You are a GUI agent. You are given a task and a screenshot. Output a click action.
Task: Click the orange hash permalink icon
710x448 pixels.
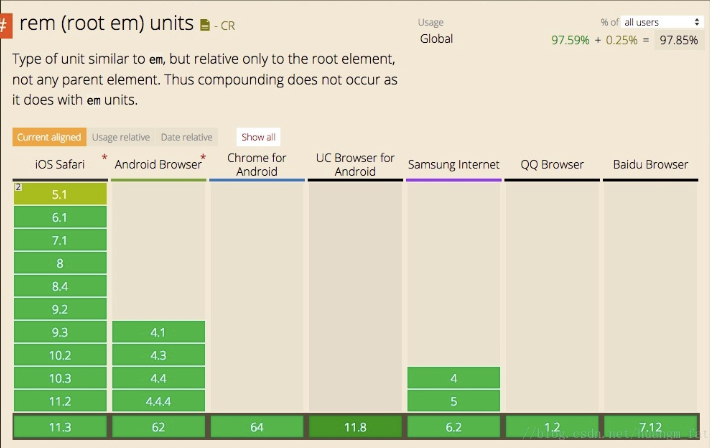[6, 23]
